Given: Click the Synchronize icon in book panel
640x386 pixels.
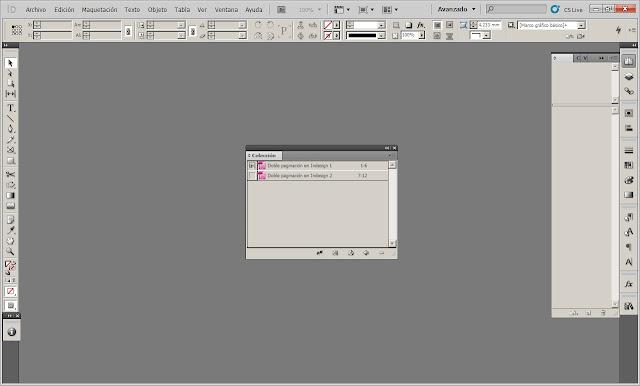Looking at the screenshot, I should [x=320, y=253].
